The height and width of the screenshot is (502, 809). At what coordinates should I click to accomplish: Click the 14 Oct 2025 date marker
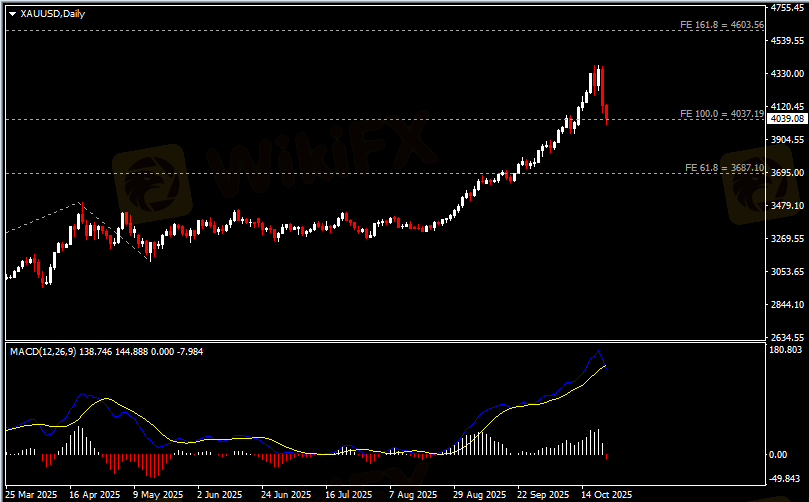[607, 494]
